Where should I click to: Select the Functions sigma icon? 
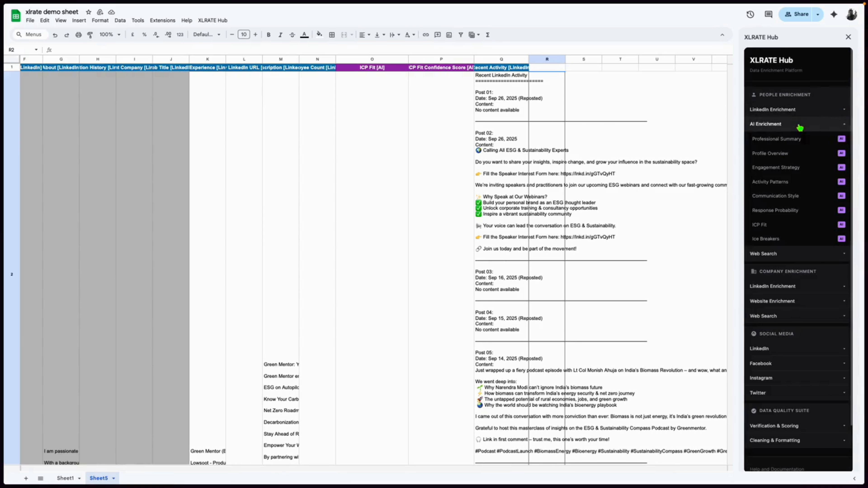[x=488, y=34]
